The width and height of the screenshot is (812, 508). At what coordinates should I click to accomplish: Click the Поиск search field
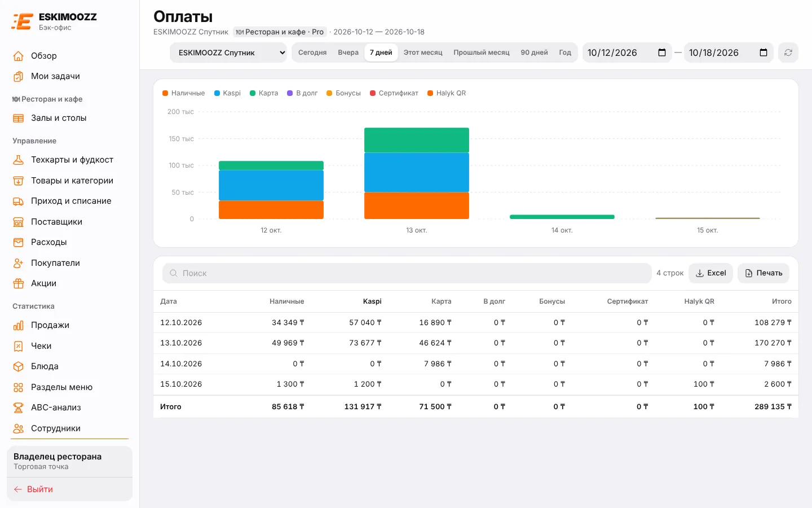(x=407, y=273)
